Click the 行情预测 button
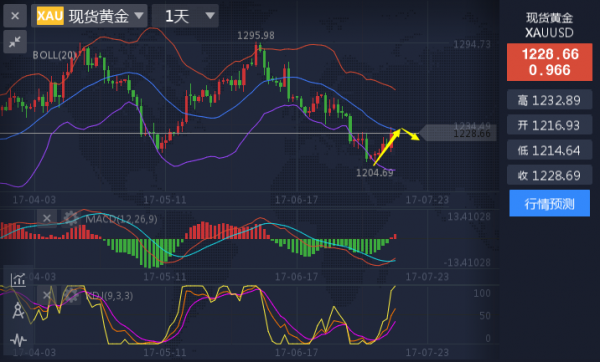This screenshot has height=363, width=601. 549,203
